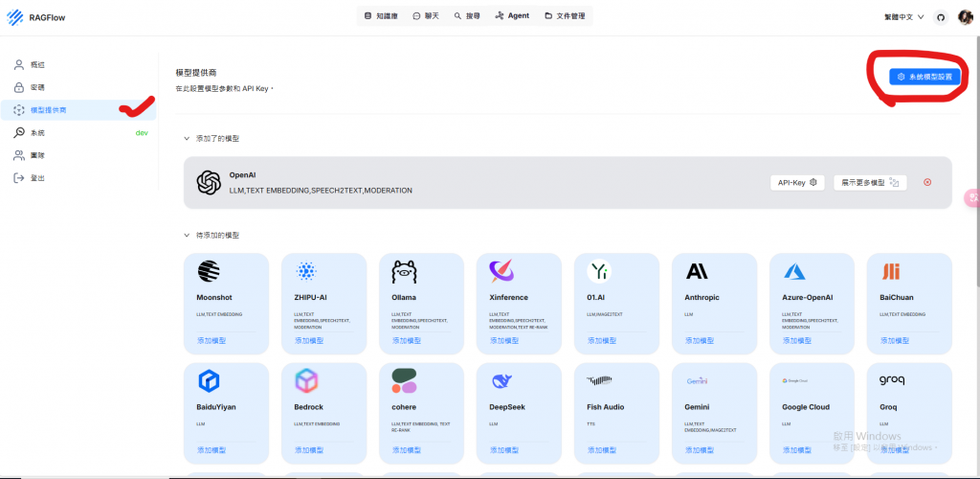The image size is (980, 479).
Task: Click the BaiChuan logo icon
Action: pyautogui.click(x=891, y=271)
